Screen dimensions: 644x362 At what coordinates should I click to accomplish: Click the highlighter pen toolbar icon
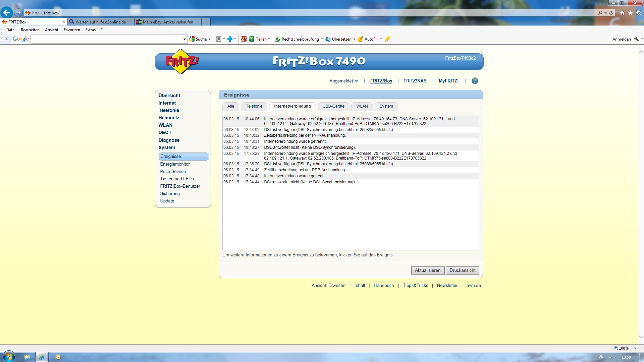[x=387, y=39]
